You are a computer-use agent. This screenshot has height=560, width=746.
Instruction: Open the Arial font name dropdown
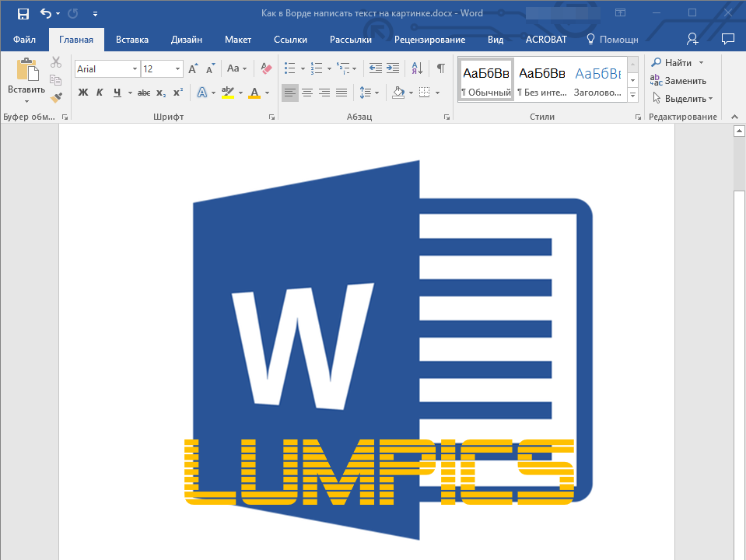pos(135,69)
